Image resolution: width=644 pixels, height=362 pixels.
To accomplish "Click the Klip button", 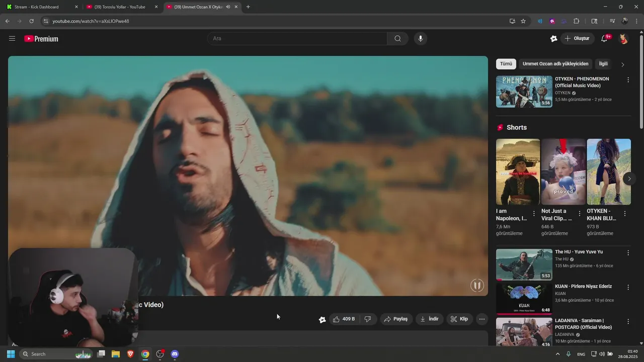I will (459, 319).
